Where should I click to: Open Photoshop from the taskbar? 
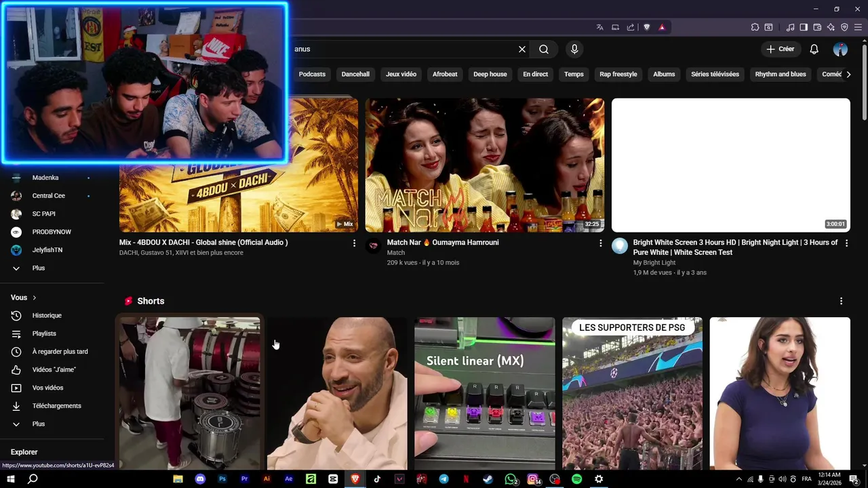(222, 479)
